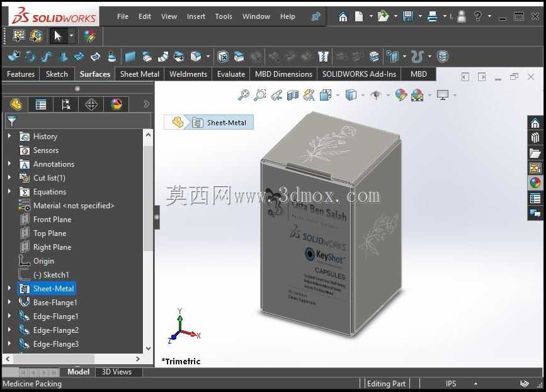Open the File menu

(123, 16)
